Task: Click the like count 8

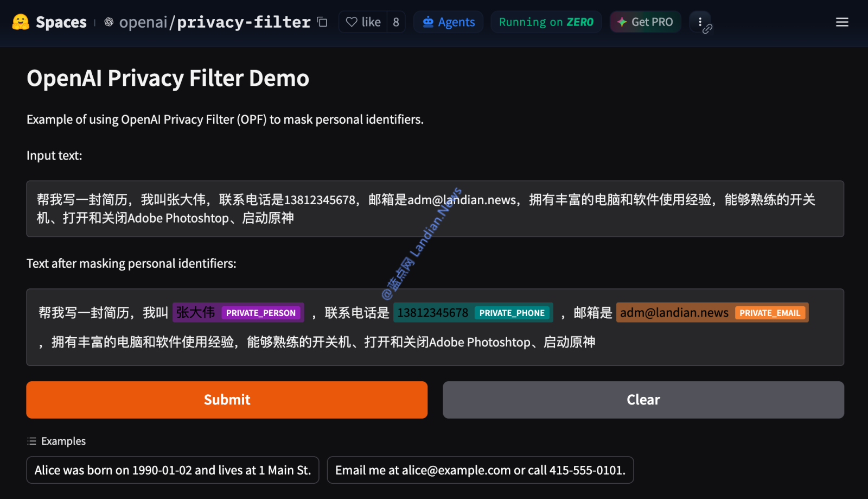Action: [396, 22]
